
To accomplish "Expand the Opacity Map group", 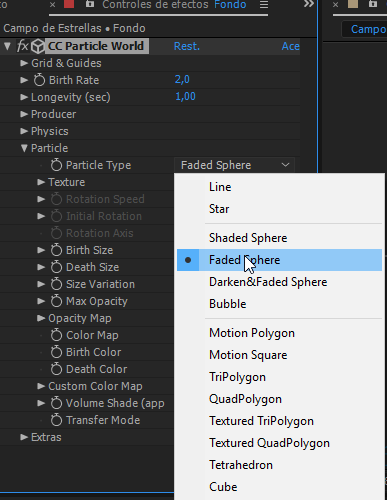I will 41,318.
